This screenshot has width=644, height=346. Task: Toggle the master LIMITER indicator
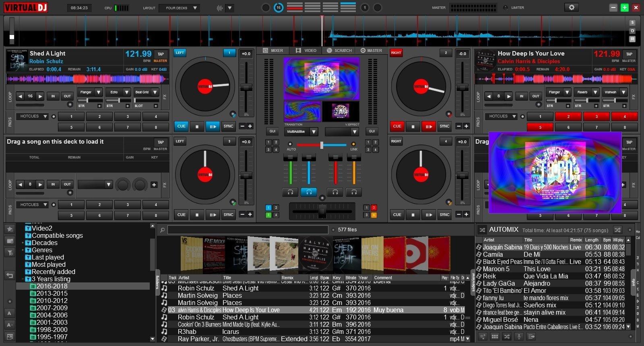506,7
